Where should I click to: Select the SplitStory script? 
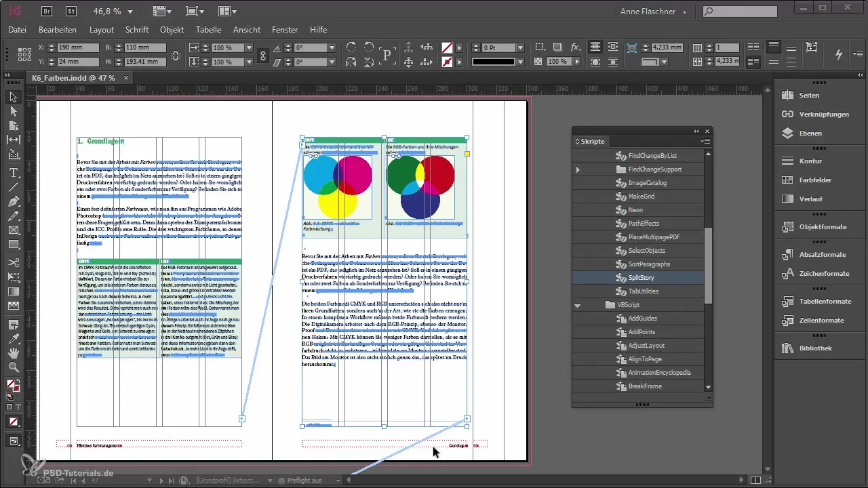click(x=641, y=278)
